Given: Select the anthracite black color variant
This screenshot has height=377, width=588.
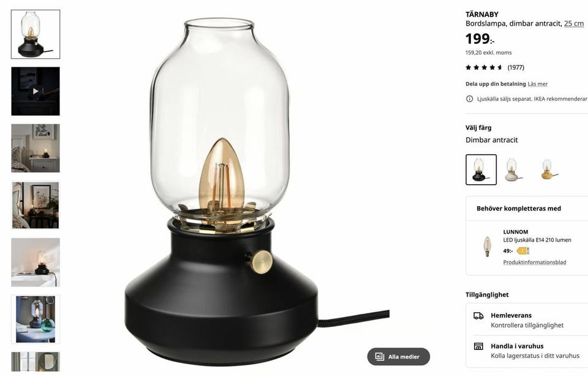Looking at the screenshot, I should 481,170.
